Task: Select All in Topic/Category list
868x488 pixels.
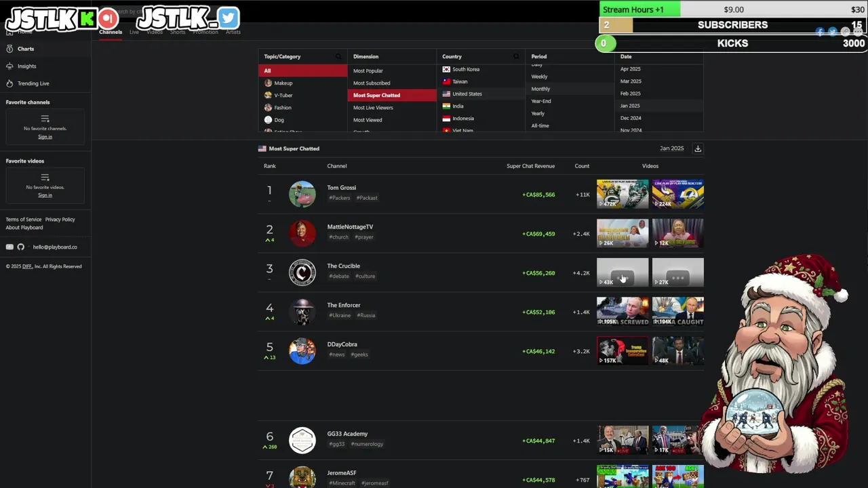Action: 302,70
